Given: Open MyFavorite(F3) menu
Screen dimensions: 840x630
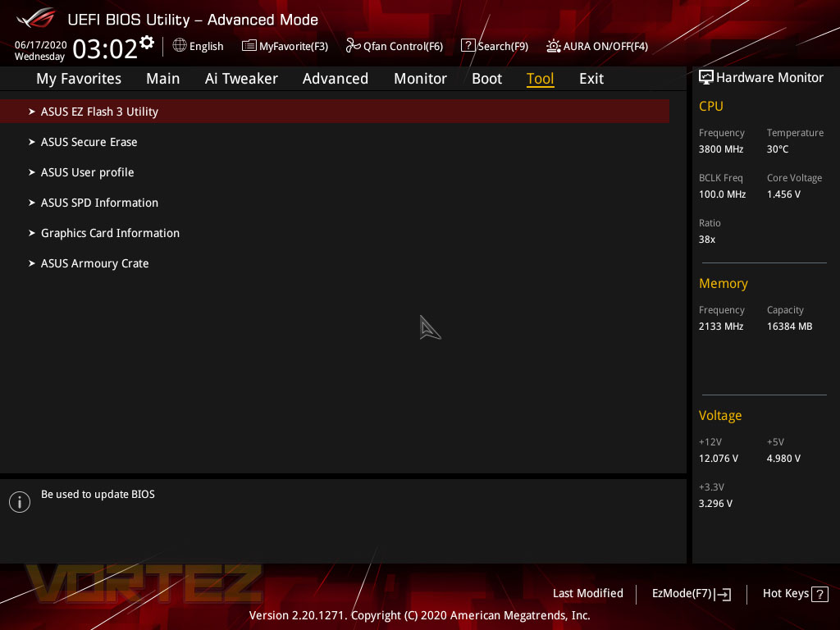Looking at the screenshot, I should point(294,46).
